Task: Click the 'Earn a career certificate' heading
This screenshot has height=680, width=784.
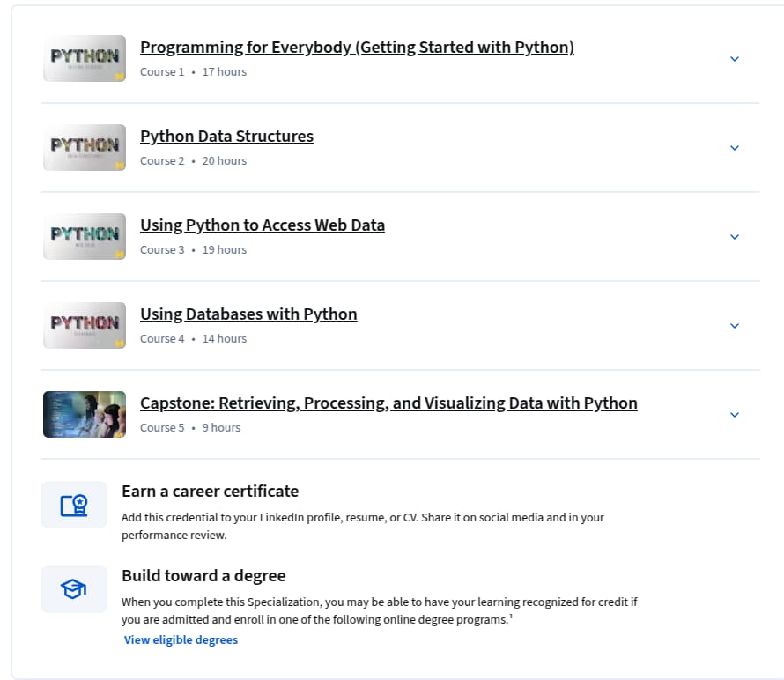Action: pyautogui.click(x=210, y=492)
